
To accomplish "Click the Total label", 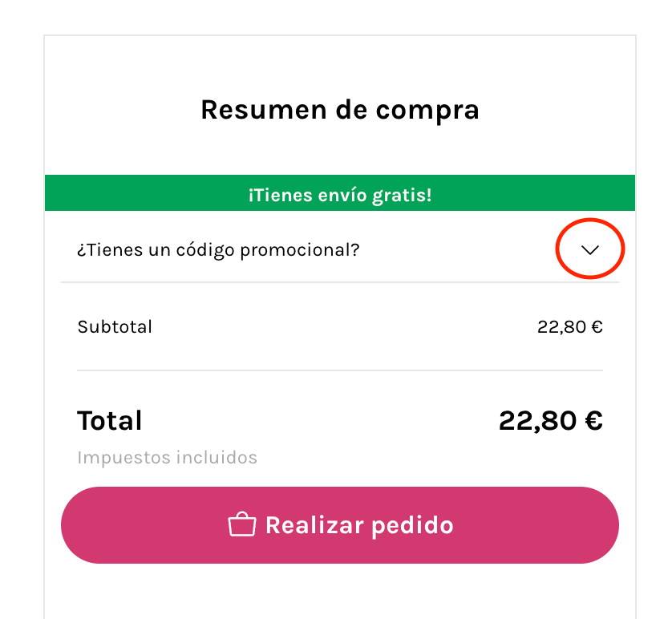I will pyautogui.click(x=109, y=420).
